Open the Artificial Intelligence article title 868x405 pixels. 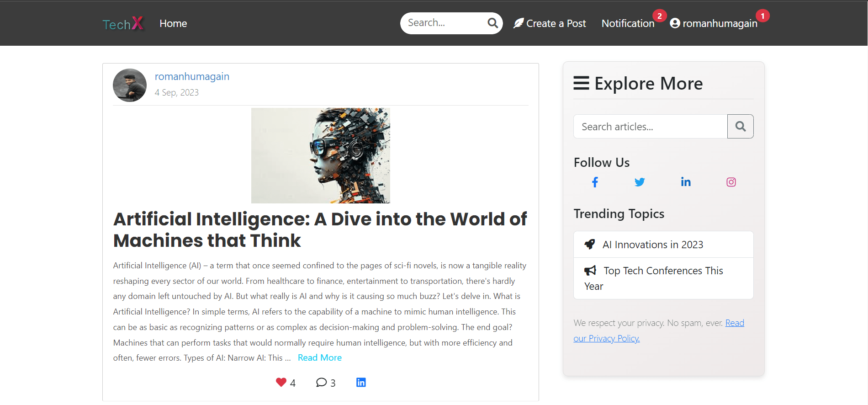[x=320, y=229]
